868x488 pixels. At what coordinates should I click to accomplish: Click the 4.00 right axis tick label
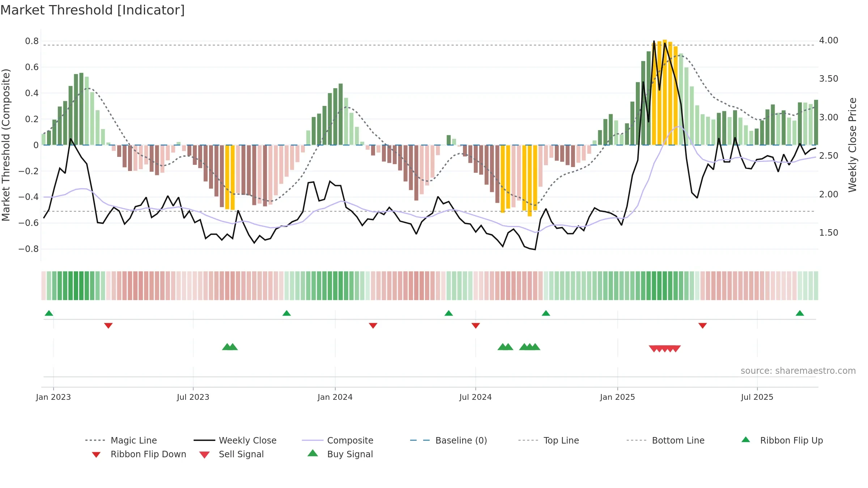(x=829, y=40)
